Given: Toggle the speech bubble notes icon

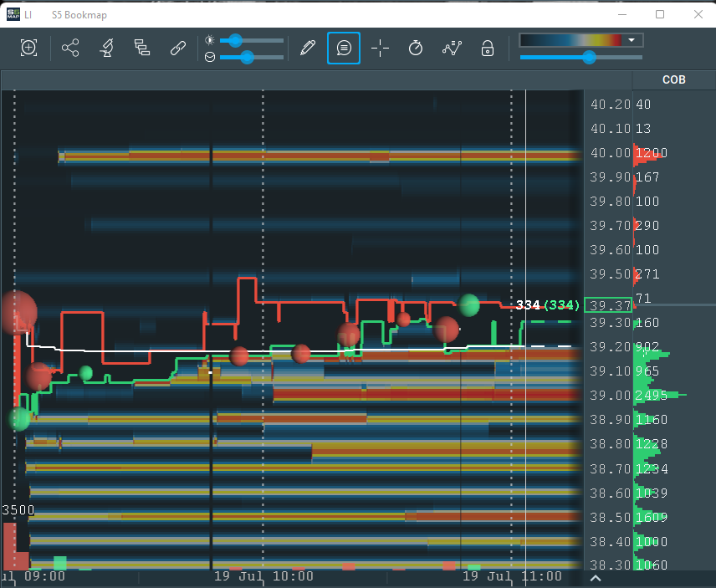Looking at the screenshot, I should 344,48.
